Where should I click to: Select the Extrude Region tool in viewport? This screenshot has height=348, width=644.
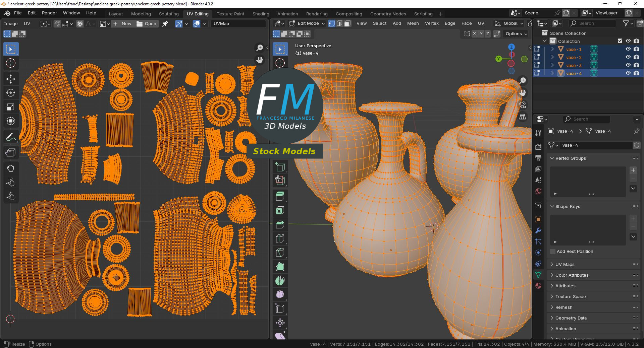(x=280, y=196)
